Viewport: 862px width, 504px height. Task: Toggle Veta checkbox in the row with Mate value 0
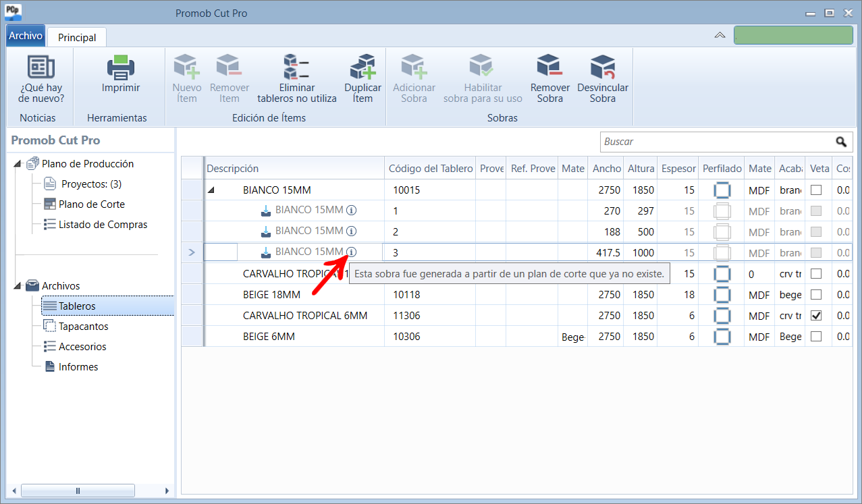[x=816, y=273]
